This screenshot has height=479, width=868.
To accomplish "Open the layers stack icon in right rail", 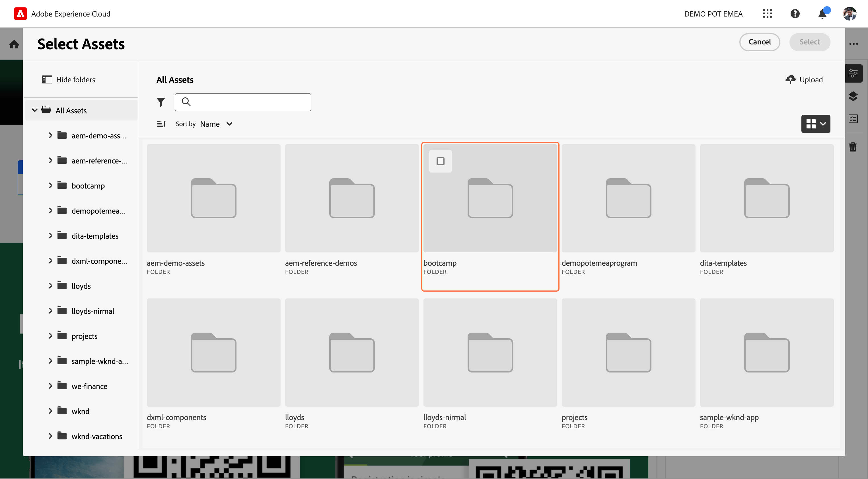I will click(x=853, y=97).
